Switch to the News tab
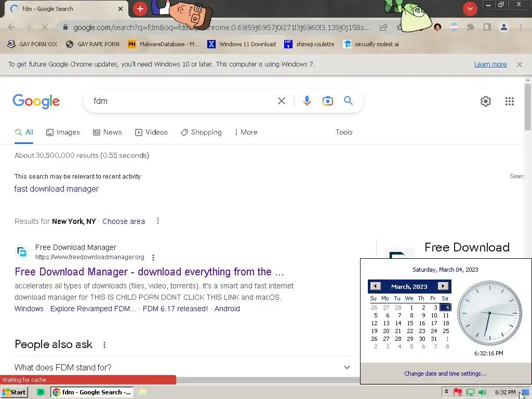The image size is (532, 399). (x=107, y=132)
